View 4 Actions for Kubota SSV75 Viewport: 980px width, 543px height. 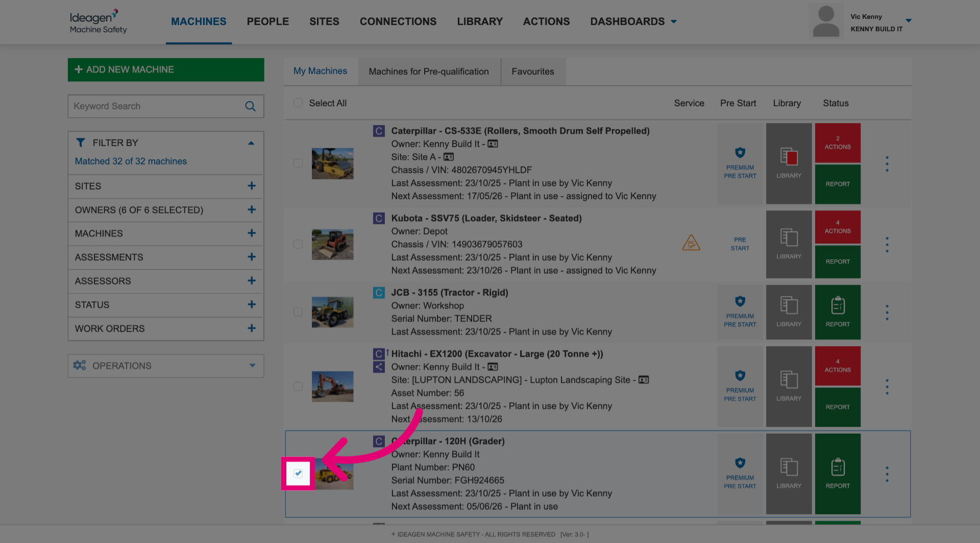[x=838, y=227]
